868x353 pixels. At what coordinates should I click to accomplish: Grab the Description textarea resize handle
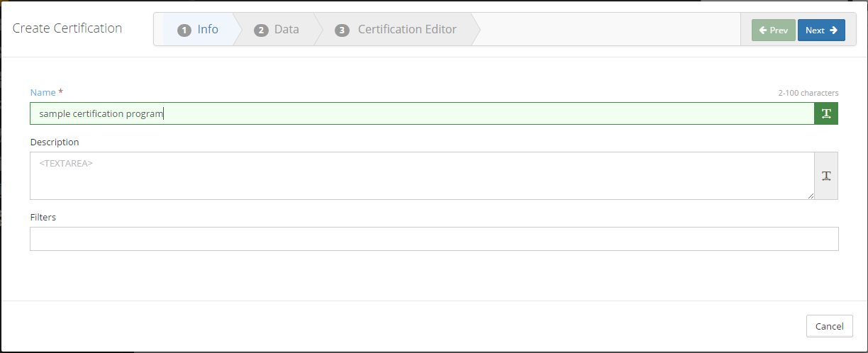click(x=811, y=196)
